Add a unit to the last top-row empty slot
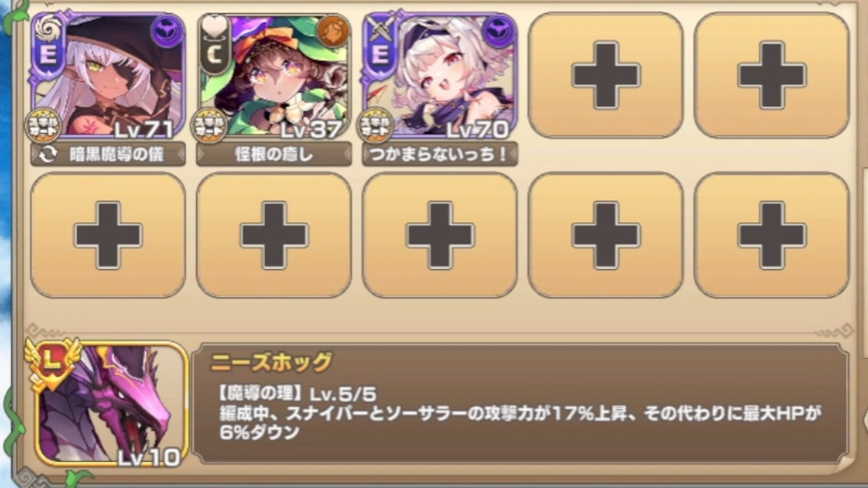Image resolution: width=868 pixels, height=488 pixels. click(771, 75)
